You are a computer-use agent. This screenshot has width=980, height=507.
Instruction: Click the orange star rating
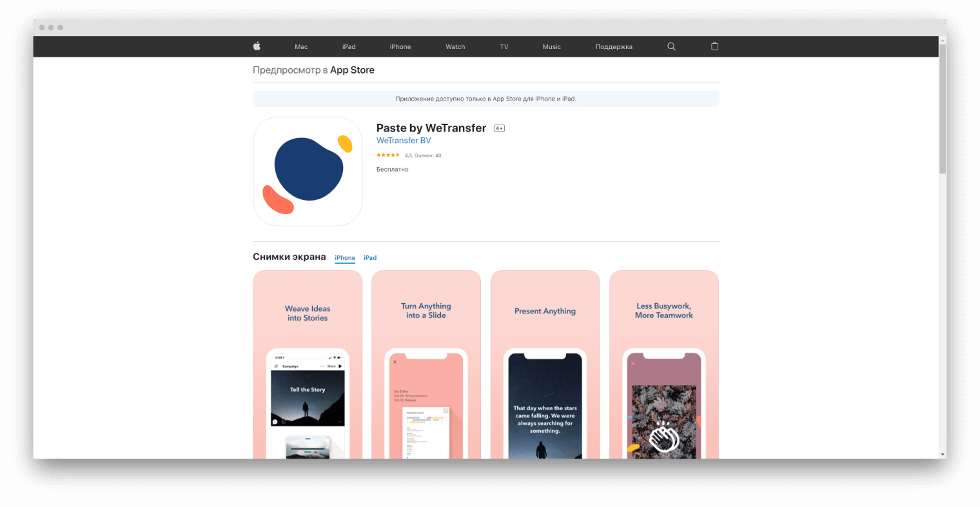coord(388,155)
